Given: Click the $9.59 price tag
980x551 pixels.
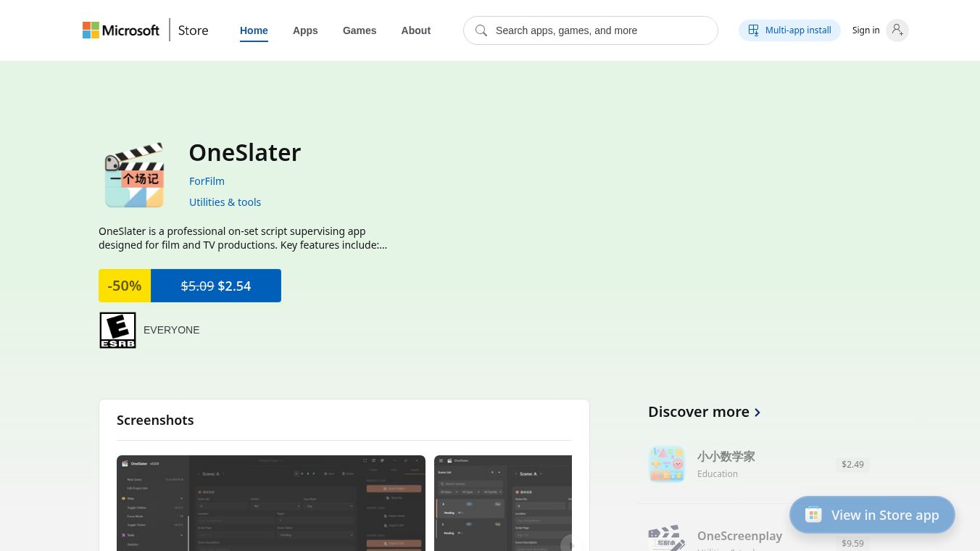Looking at the screenshot, I should click(852, 543).
